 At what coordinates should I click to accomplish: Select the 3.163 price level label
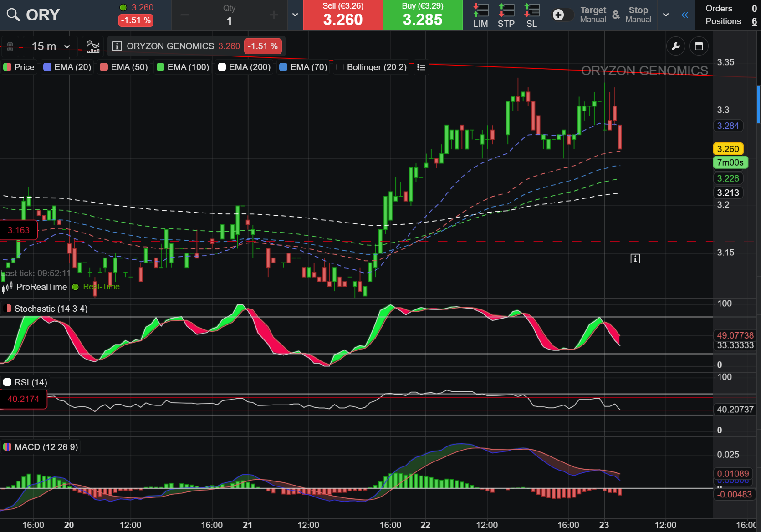click(x=19, y=230)
